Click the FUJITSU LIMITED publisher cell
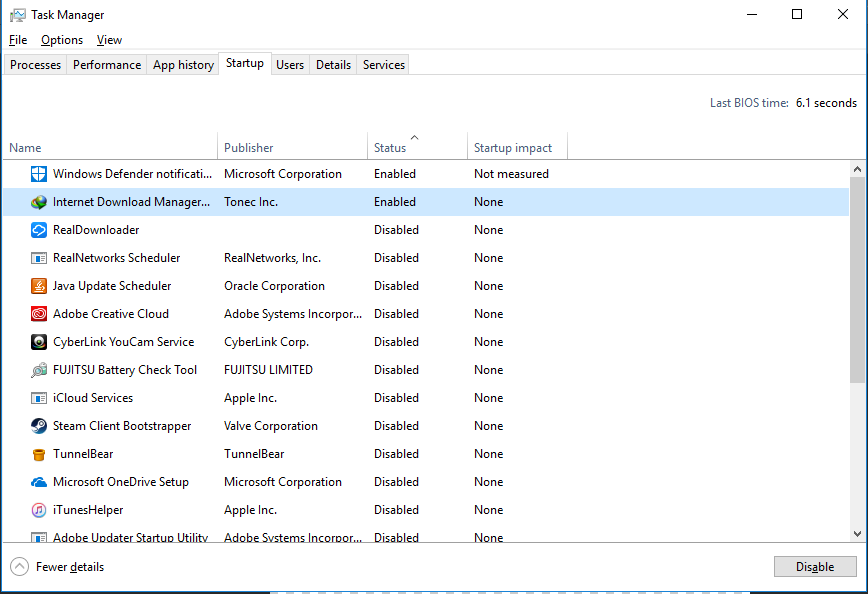Screen dimensions: 868x594 coord(268,370)
